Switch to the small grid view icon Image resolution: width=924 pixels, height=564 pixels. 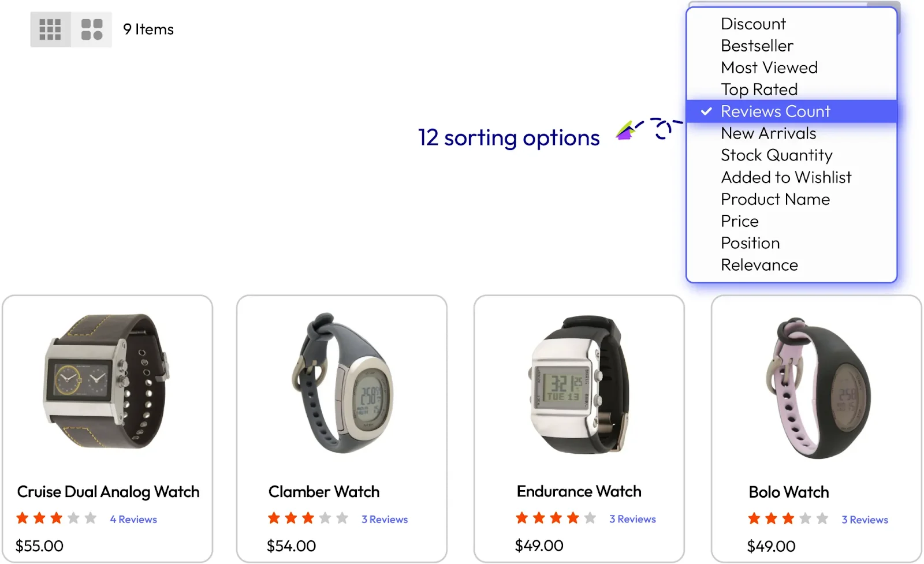pyautogui.click(x=50, y=29)
